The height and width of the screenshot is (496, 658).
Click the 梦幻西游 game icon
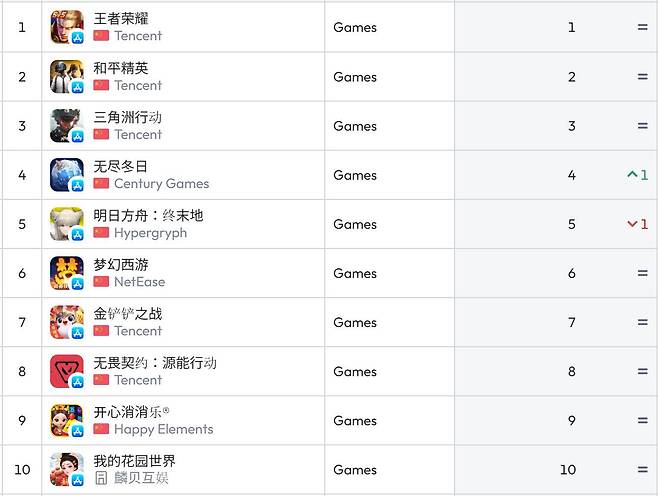click(x=67, y=273)
